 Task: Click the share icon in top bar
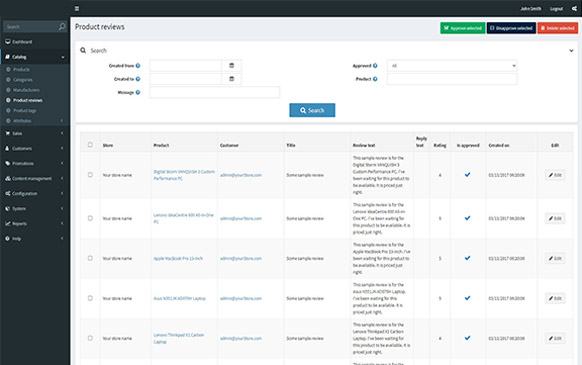tap(574, 9)
